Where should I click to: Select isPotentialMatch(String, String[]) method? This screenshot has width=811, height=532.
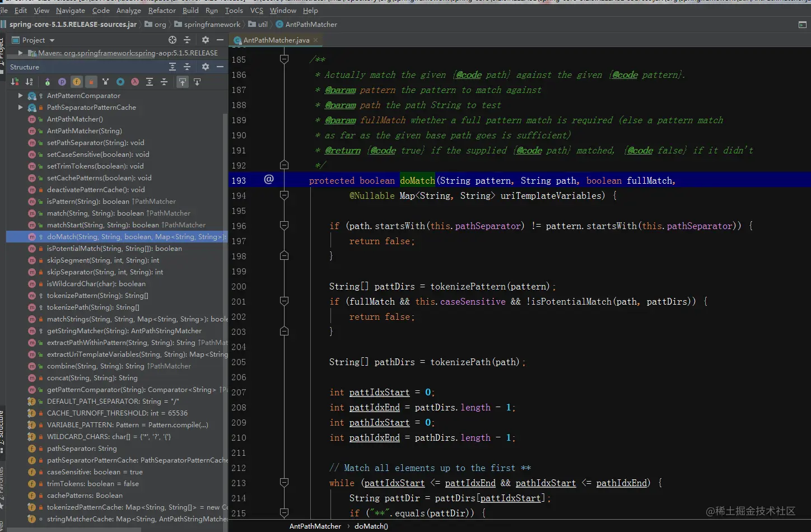[114, 249]
